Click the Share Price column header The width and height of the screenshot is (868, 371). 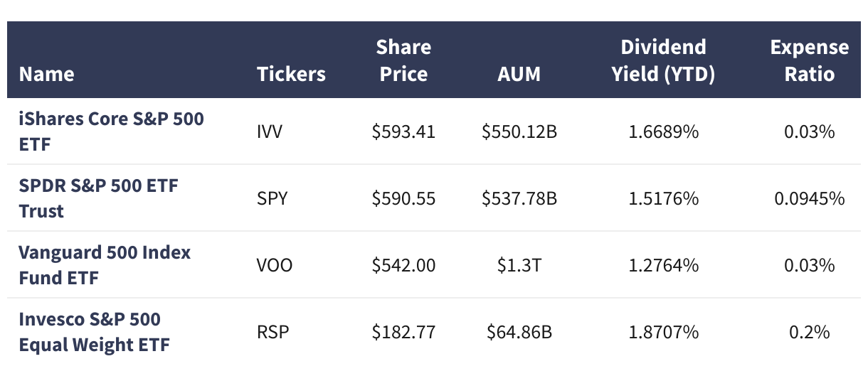click(403, 60)
